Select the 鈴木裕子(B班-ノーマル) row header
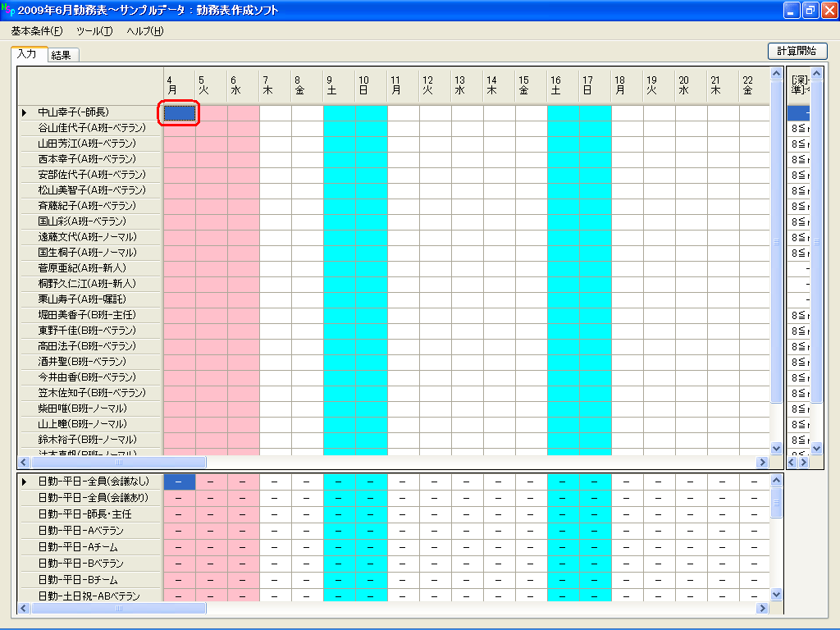This screenshot has width=840, height=630. [90, 440]
